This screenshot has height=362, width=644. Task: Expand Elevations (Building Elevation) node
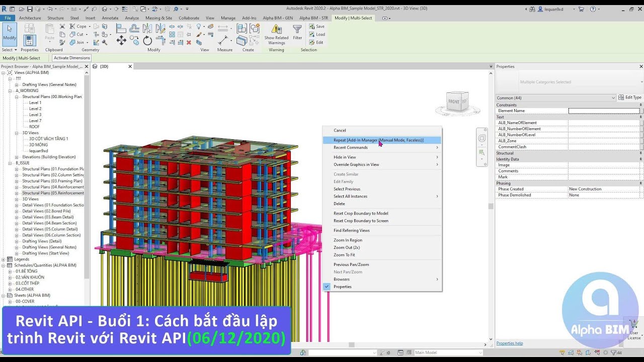click(17, 157)
